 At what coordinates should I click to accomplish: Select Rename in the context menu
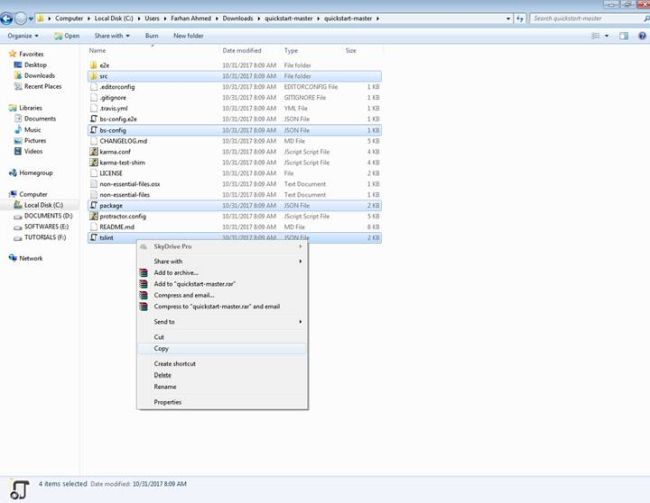click(222, 386)
